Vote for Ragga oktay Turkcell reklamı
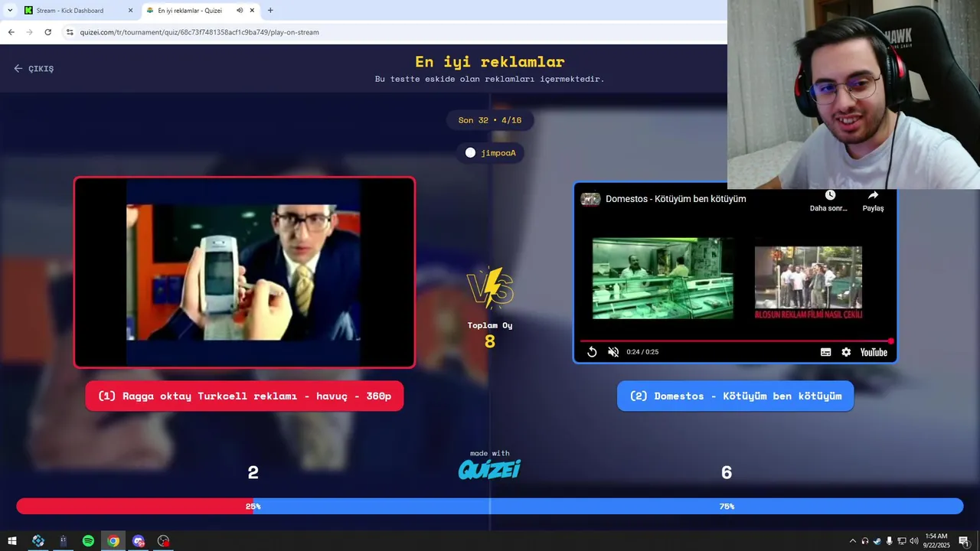 coord(244,396)
